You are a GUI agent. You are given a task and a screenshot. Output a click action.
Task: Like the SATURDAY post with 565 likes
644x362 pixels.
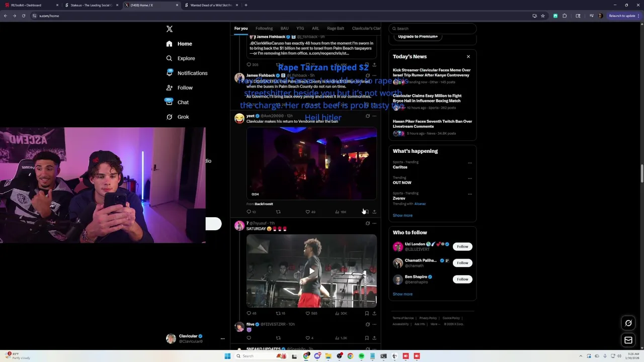point(311,313)
